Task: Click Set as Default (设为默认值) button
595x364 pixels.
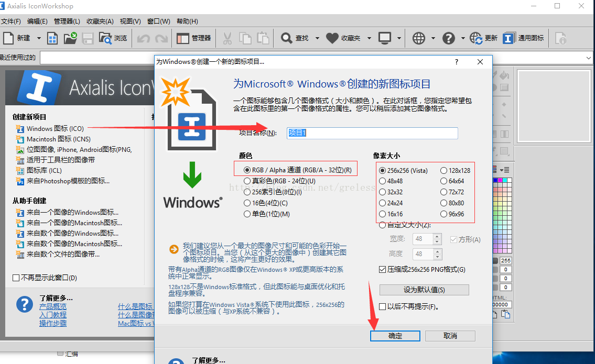Action: pos(424,290)
